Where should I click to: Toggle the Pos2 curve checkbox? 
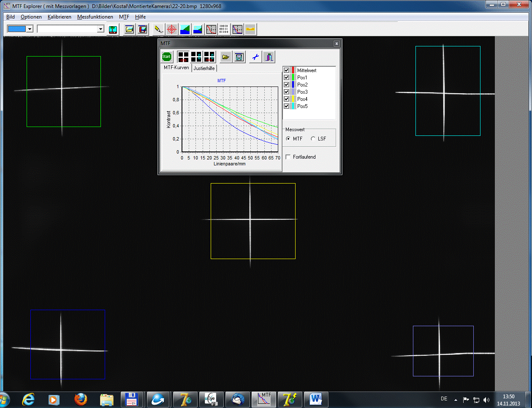tap(286, 85)
